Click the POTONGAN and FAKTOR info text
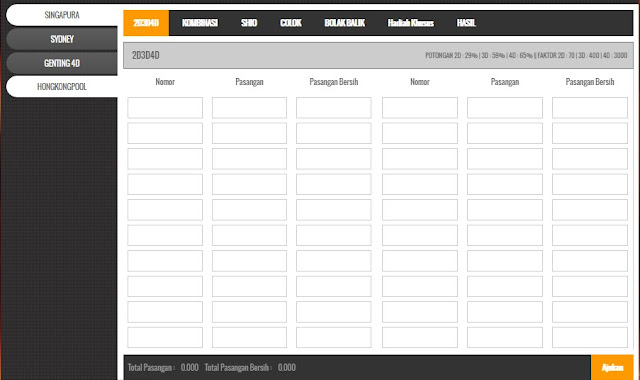The height and width of the screenshot is (380, 640). pos(526,55)
